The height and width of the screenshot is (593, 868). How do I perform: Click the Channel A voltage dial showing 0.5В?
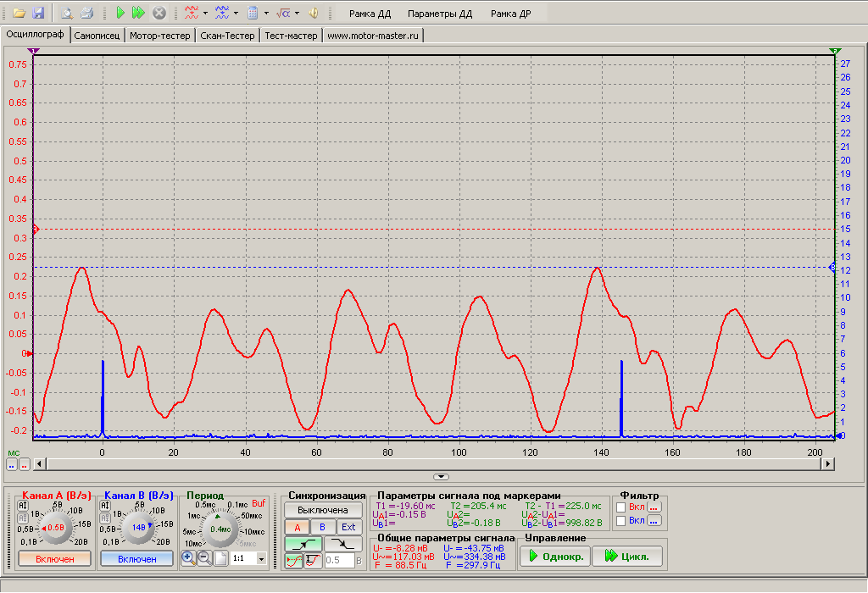pyautogui.click(x=55, y=528)
